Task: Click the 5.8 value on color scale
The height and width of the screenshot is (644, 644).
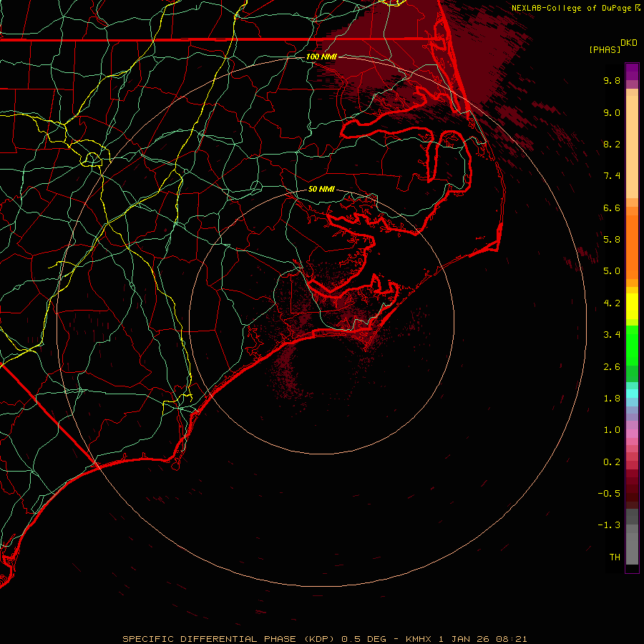Action: pyautogui.click(x=612, y=240)
